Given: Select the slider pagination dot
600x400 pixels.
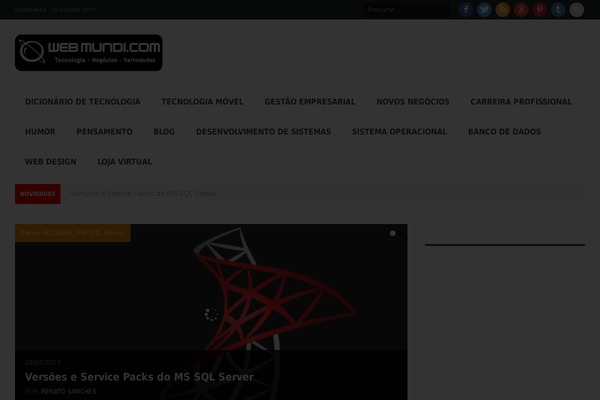Looking at the screenshot, I should point(393,233).
